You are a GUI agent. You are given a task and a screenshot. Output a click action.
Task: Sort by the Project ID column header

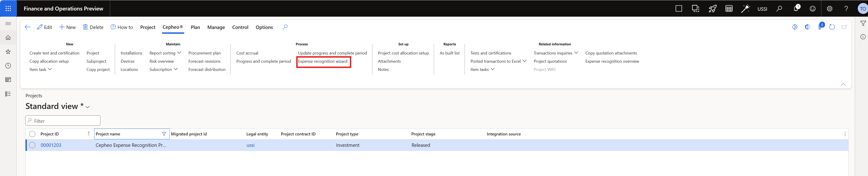click(50, 134)
